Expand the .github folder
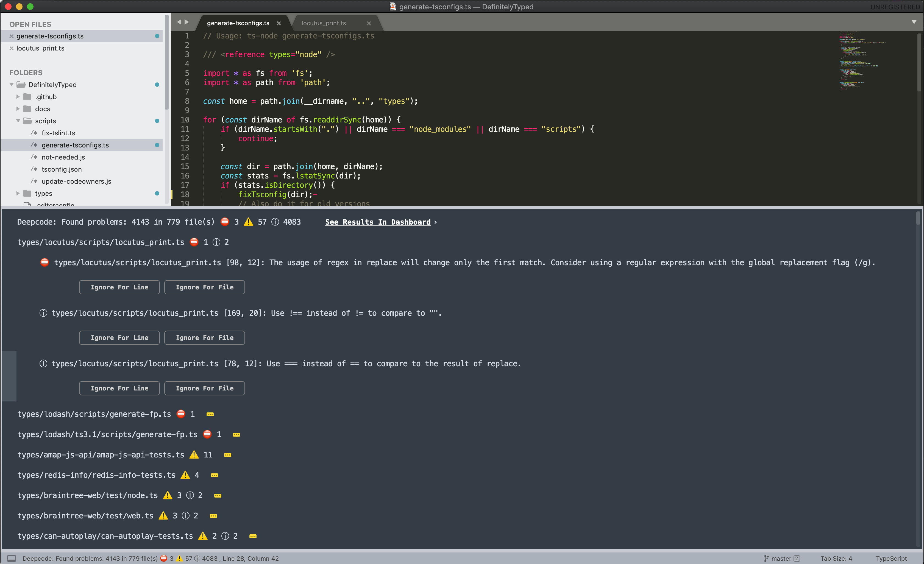This screenshot has height=564, width=924. point(18,97)
